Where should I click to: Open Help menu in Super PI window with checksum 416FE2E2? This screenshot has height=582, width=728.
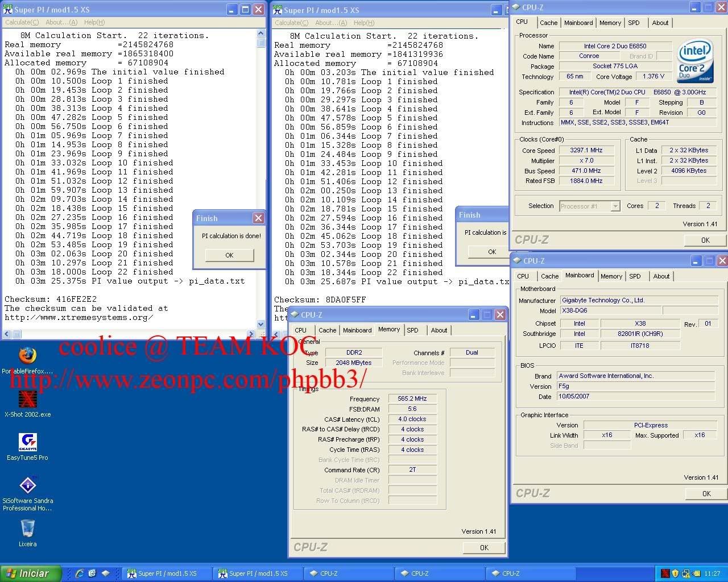pos(94,22)
